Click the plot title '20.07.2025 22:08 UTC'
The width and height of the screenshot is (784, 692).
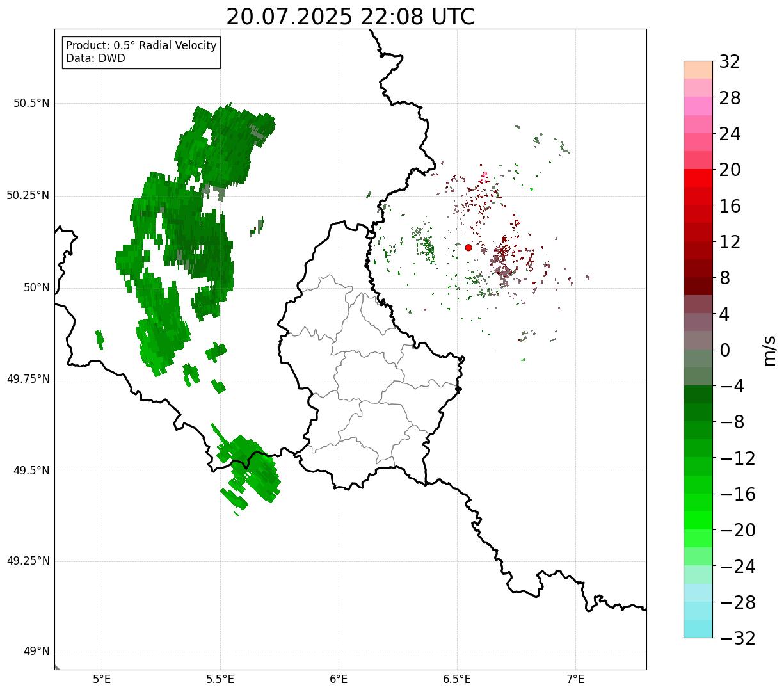[351, 17]
